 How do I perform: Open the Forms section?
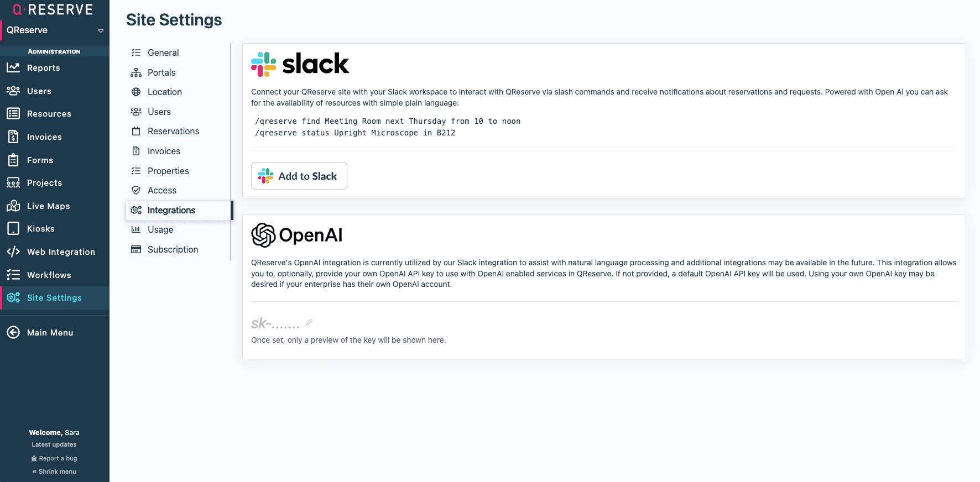39,160
